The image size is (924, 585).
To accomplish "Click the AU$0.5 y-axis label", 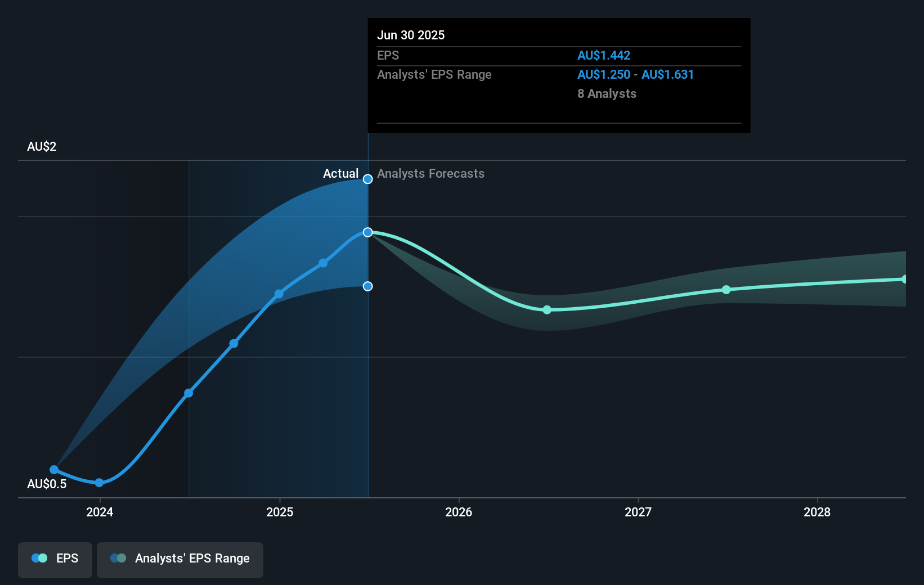I will coord(47,484).
